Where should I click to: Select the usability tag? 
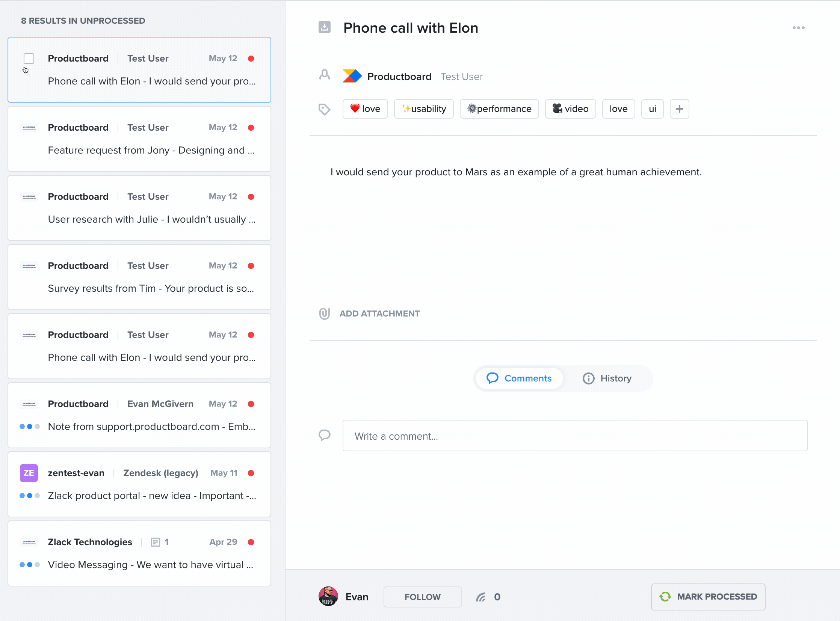coord(424,109)
